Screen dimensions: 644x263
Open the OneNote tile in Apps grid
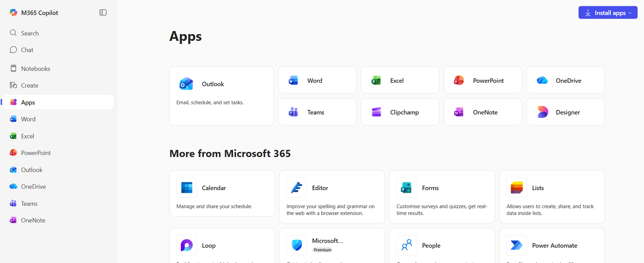[x=483, y=112]
